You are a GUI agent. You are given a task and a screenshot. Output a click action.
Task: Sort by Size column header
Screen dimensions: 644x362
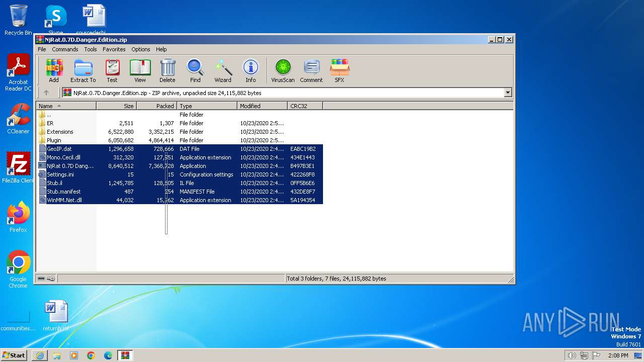pos(116,106)
